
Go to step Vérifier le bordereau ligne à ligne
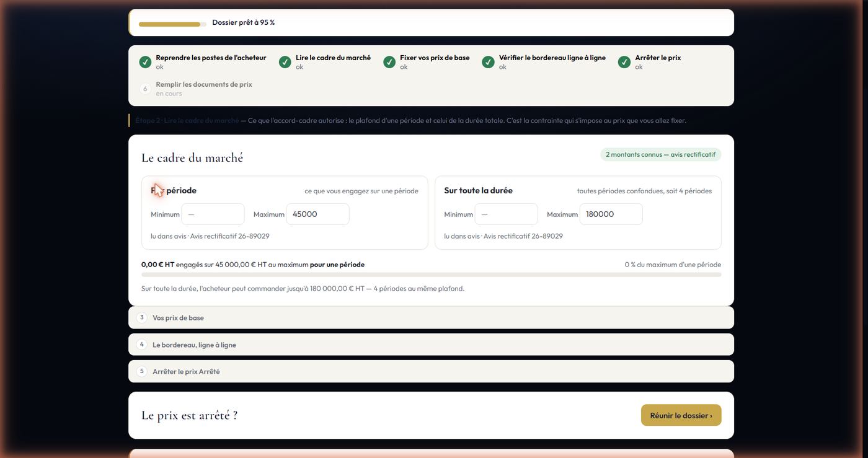tap(544, 62)
